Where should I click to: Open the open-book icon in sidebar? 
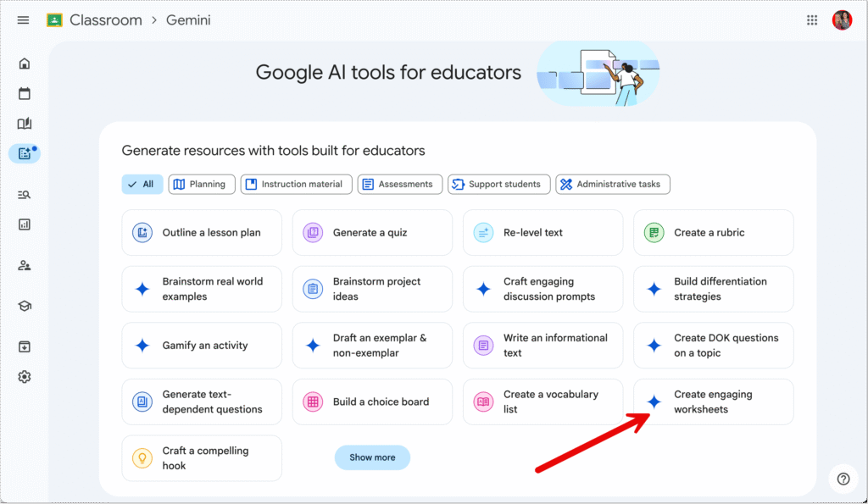click(25, 124)
